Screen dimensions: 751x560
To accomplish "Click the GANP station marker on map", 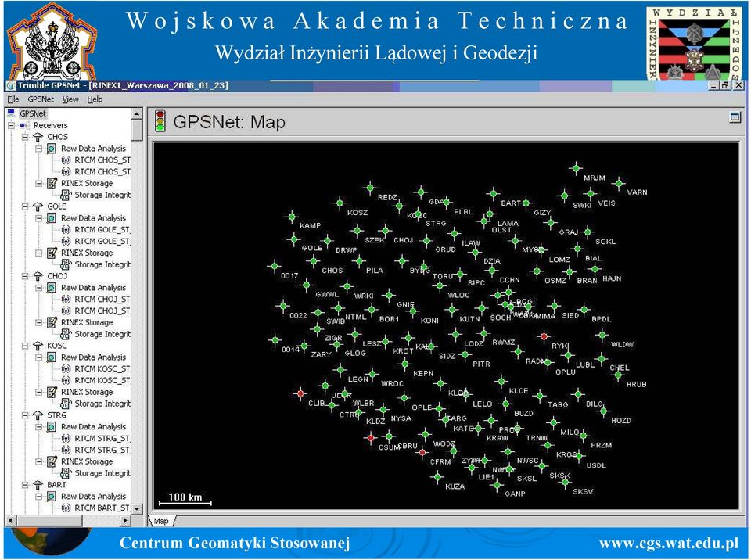I will pos(497,485).
